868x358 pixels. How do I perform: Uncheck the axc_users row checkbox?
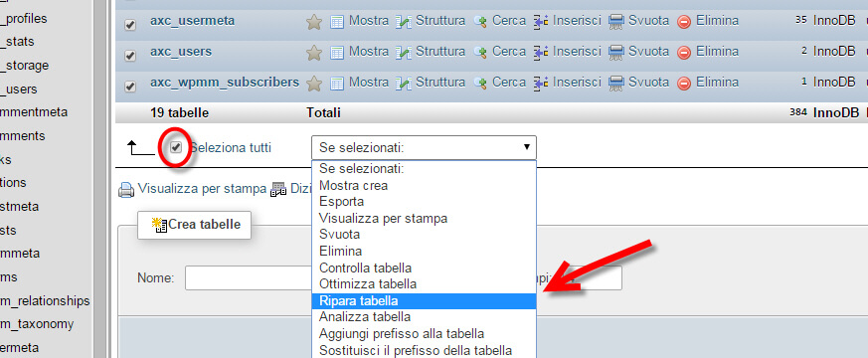(130, 56)
